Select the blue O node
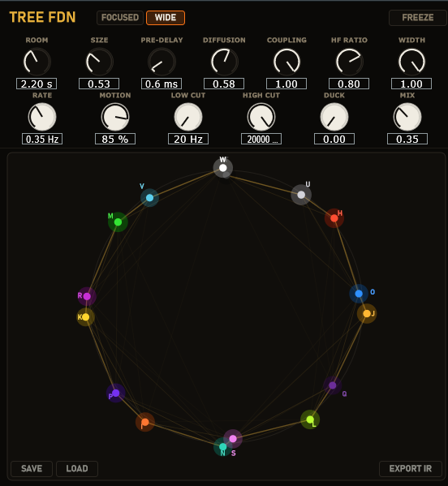Image resolution: width=448 pixels, height=486 pixels. coord(359,294)
